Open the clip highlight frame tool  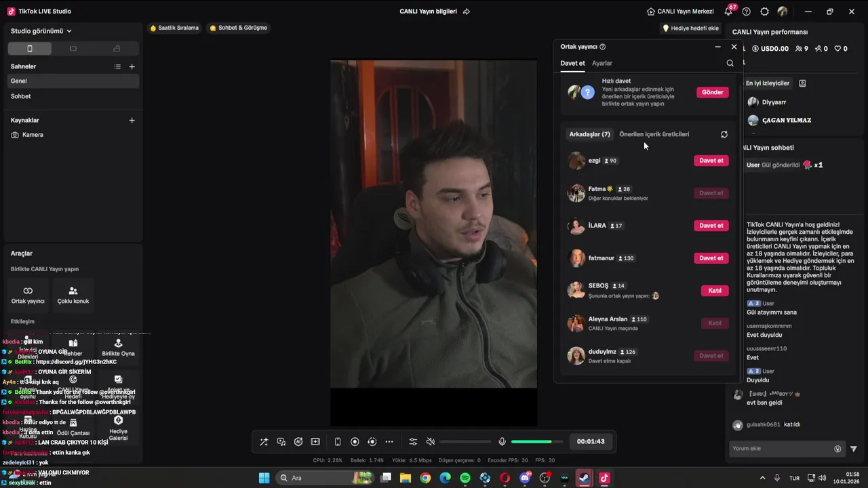point(315,442)
